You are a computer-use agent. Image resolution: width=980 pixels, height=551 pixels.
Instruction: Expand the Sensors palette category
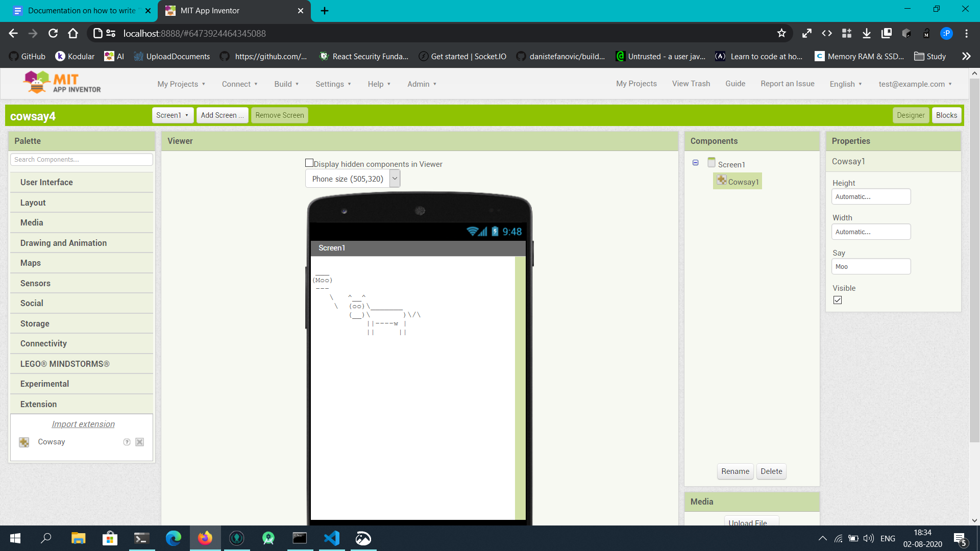tap(82, 283)
